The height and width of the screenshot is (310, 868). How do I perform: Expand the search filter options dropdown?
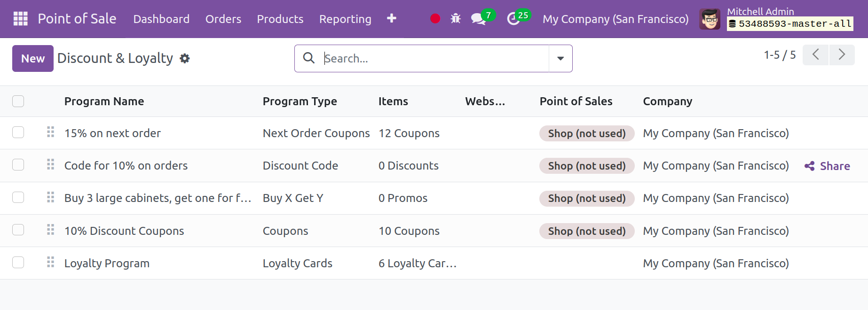(x=560, y=59)
